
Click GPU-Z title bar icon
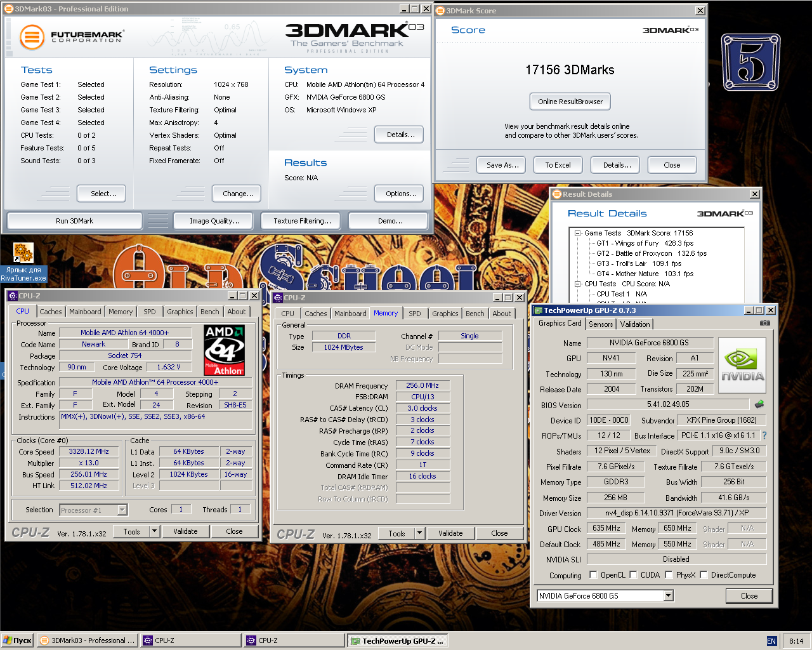point(538,310)
